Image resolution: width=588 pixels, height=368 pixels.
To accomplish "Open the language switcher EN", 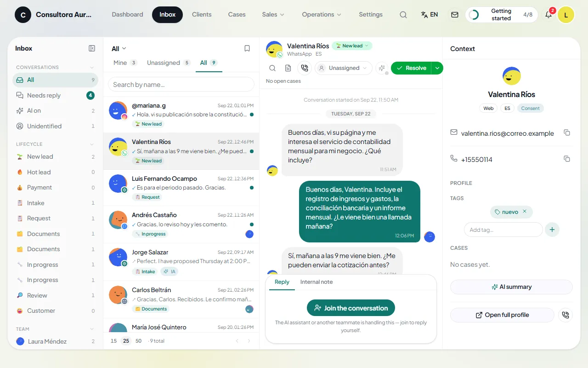I will pyautogui.click(x=430, y=15).
